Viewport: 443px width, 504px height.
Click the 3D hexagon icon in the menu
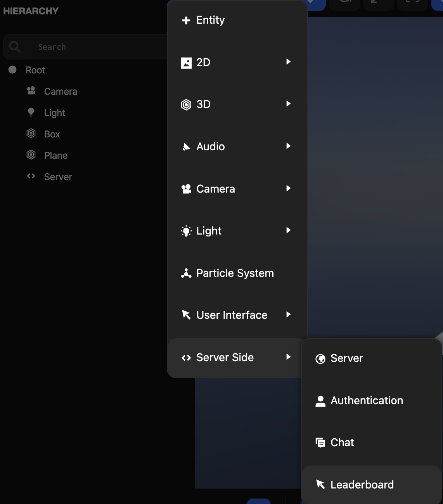coord(186,104)
